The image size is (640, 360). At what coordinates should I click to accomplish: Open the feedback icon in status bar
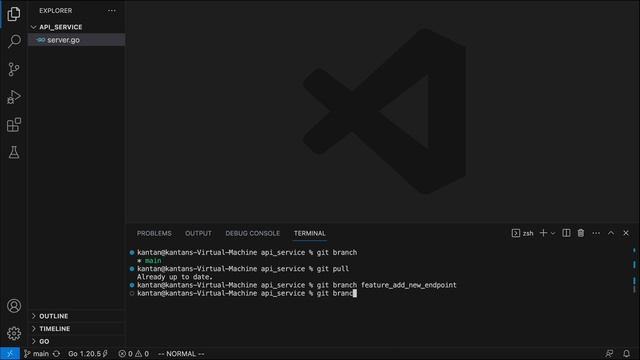tap(609, 354)
